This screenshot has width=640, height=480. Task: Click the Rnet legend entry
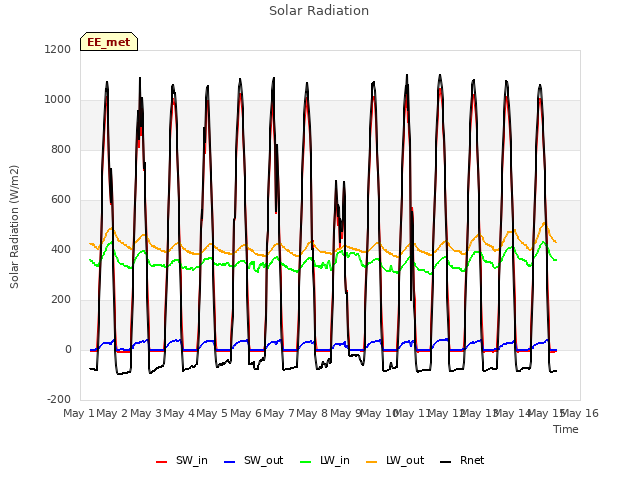462,461
